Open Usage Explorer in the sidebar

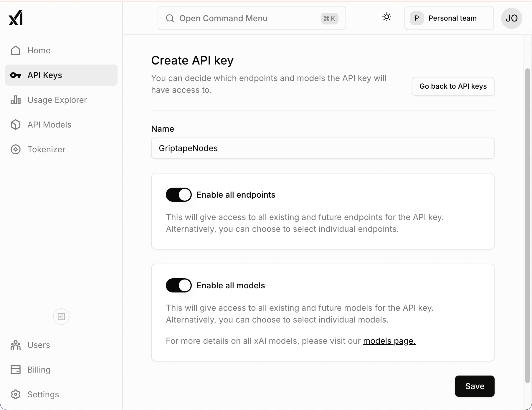(61, 100)
